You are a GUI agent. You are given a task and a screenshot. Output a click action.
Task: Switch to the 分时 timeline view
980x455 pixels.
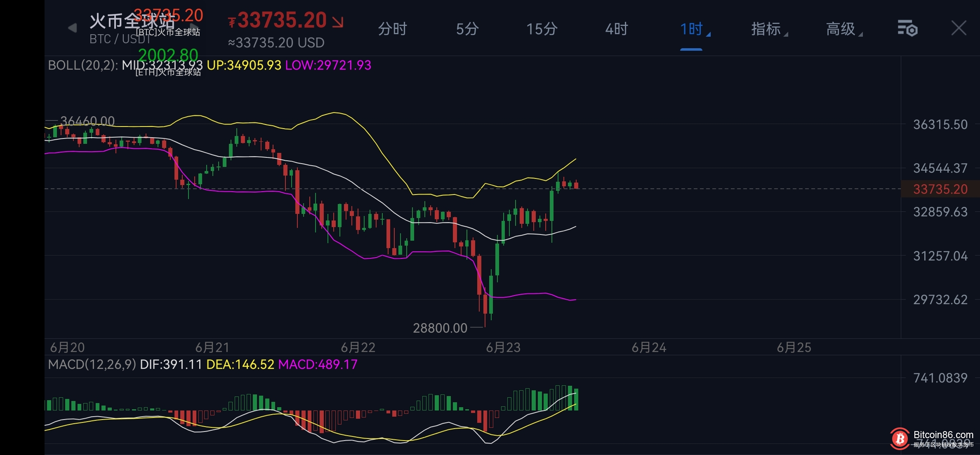[392, 29]
